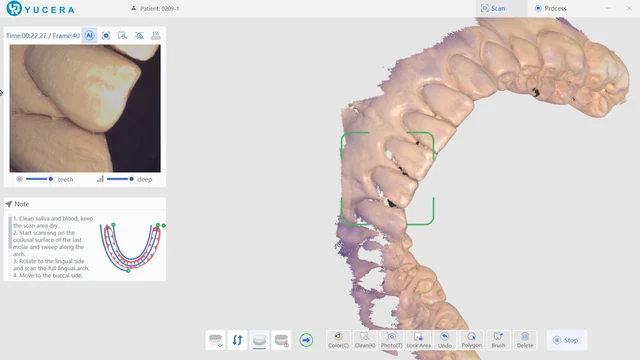Screen dimensions: 640x360
Task: Click the scan path arch diagram
Action: point(132,248)
